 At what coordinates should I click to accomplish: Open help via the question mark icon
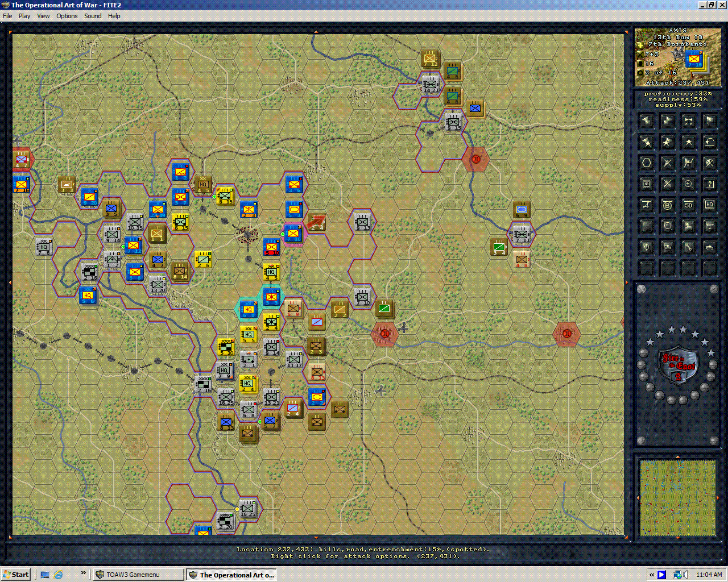pyautogui.click(x=709, y=184)
